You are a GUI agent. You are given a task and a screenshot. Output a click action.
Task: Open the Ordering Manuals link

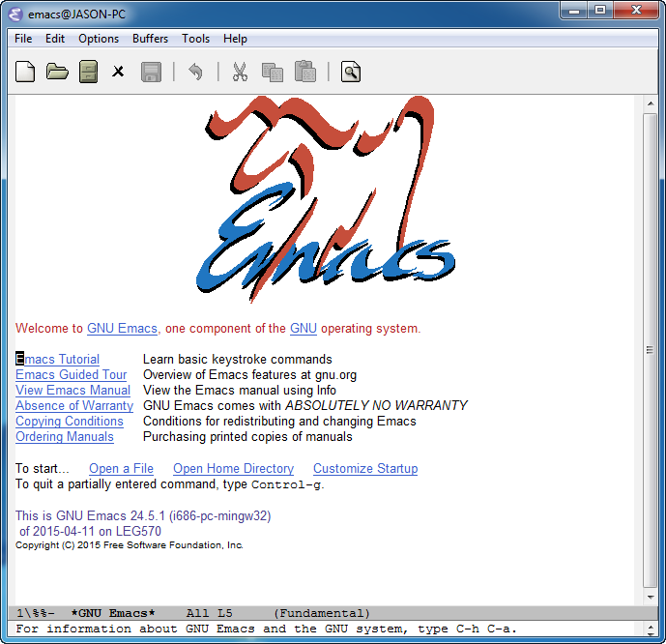click(x=65, y=437)
